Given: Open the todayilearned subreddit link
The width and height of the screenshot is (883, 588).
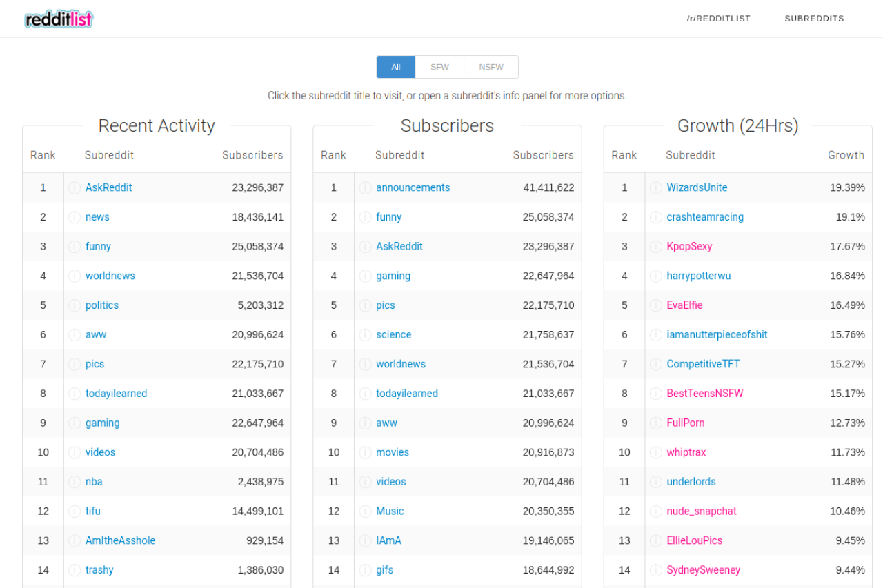Looking at the screenshot, I should pos(116,393).
